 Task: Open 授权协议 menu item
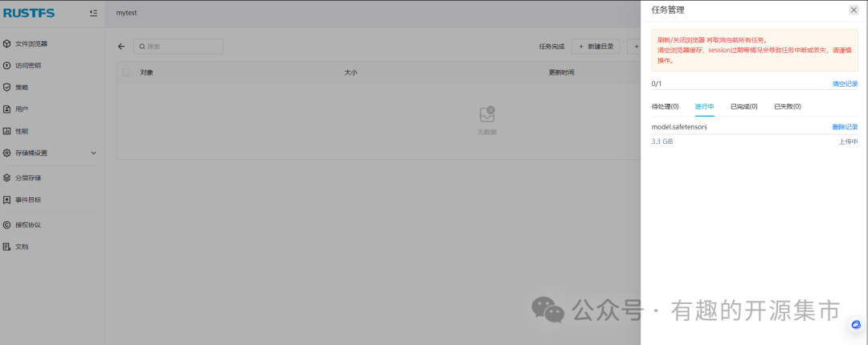coord(27,225)
